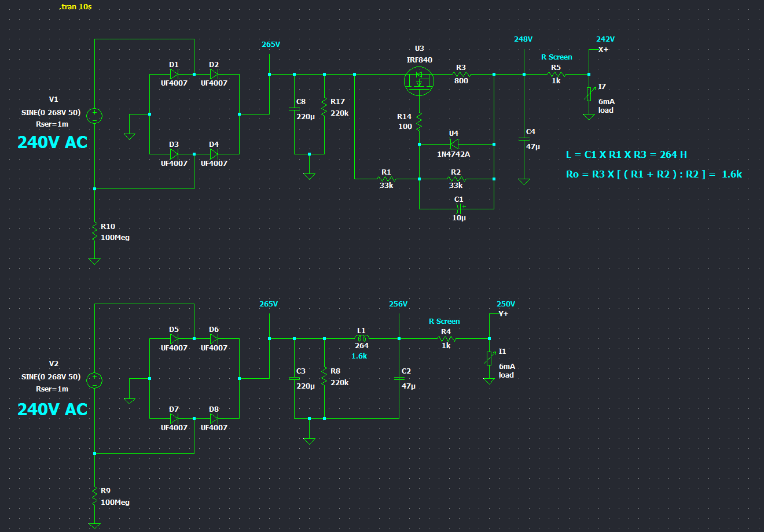Select the R Screen label above R4
This screenshot has height=532, width=764.
click(444, 322)
